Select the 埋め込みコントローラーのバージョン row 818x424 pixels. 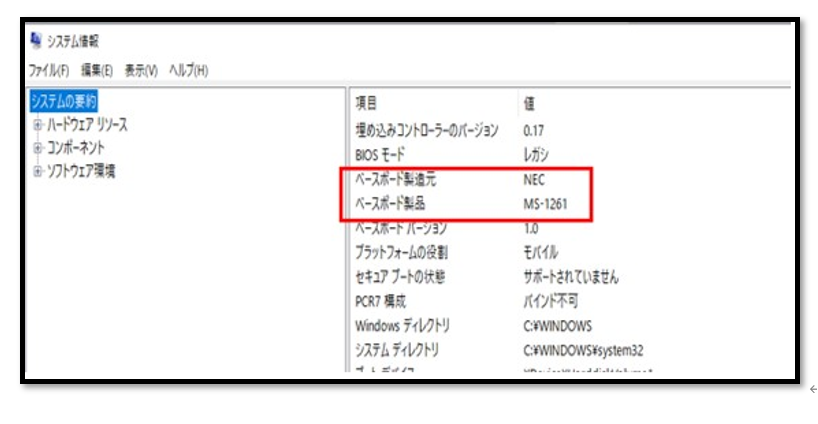427,130
